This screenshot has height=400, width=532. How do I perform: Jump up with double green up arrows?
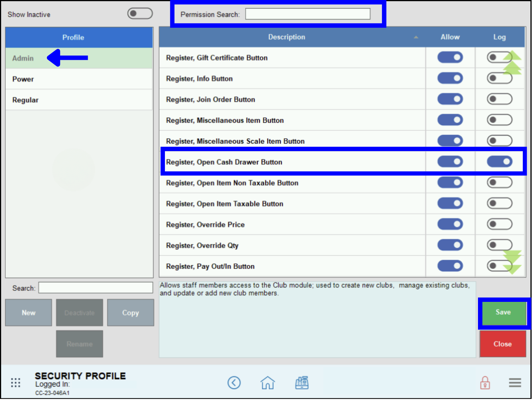coord(512,62)
